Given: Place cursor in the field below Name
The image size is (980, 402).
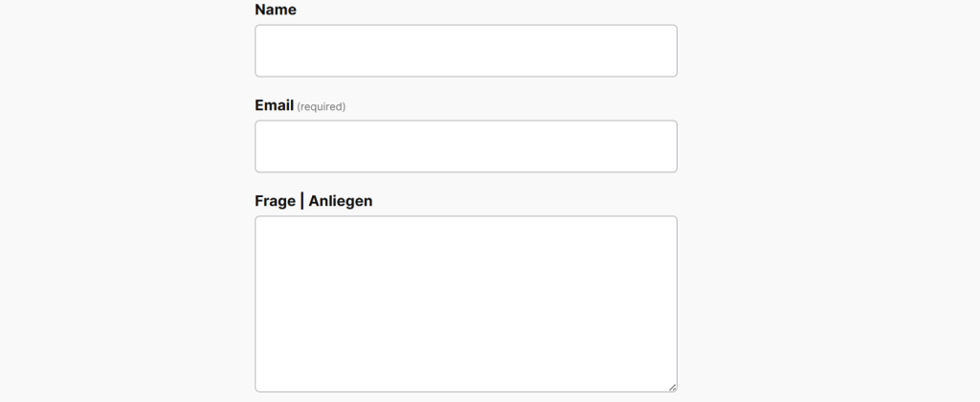Looking at the screenshot, I should pyautogui.click(x=465, y=51).
